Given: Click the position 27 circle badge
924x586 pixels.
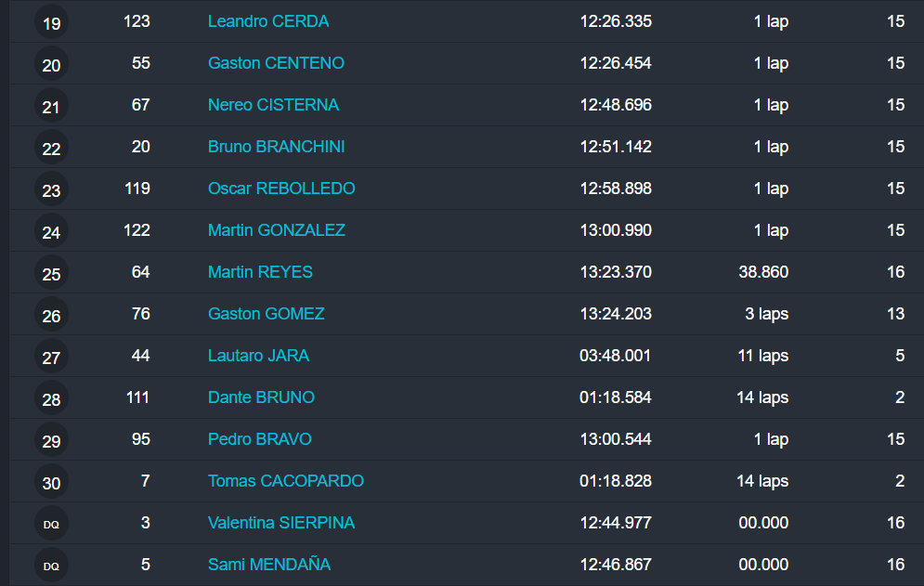Looking at the screenshot, I should (x=51, y=357).
